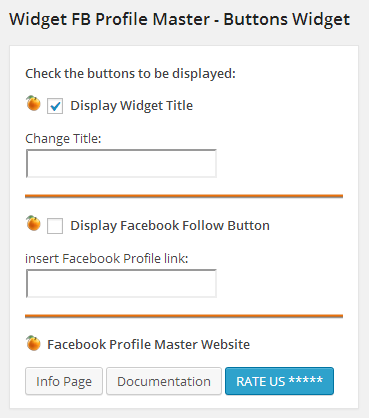Click the Display Facebook Follow Button label text
This screenshot has height=418, width=369.
pyautogui.click(x=170, y=226)
